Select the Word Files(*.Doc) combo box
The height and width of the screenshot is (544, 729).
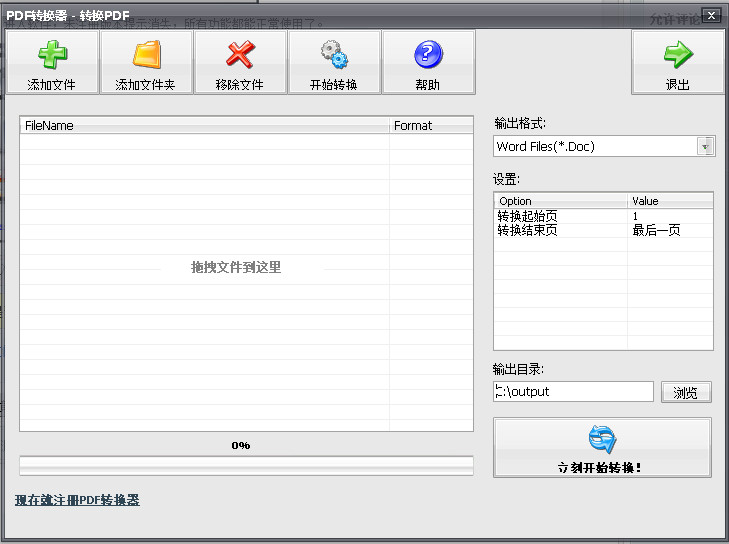click(596, 146)
